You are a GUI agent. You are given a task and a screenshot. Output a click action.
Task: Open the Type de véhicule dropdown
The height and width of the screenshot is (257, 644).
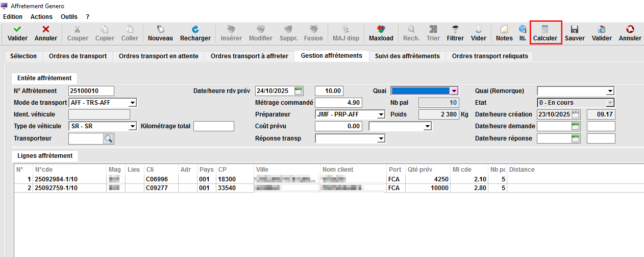click(133, 126)
